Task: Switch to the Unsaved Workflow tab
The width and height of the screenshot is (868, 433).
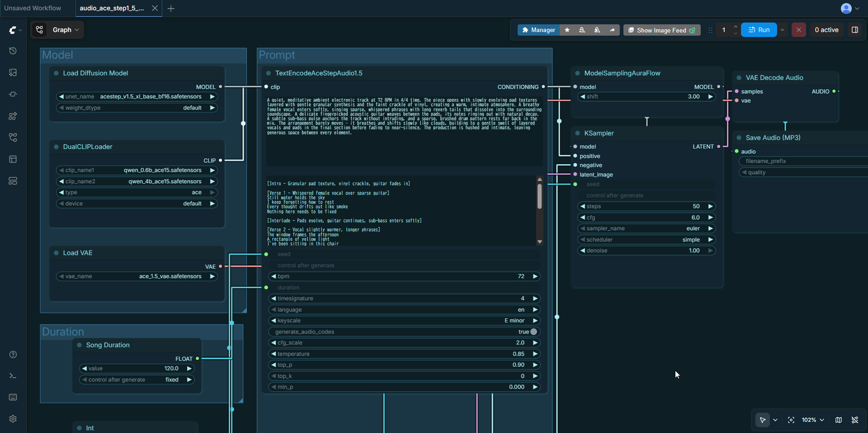Action: (x=33, y=8)
